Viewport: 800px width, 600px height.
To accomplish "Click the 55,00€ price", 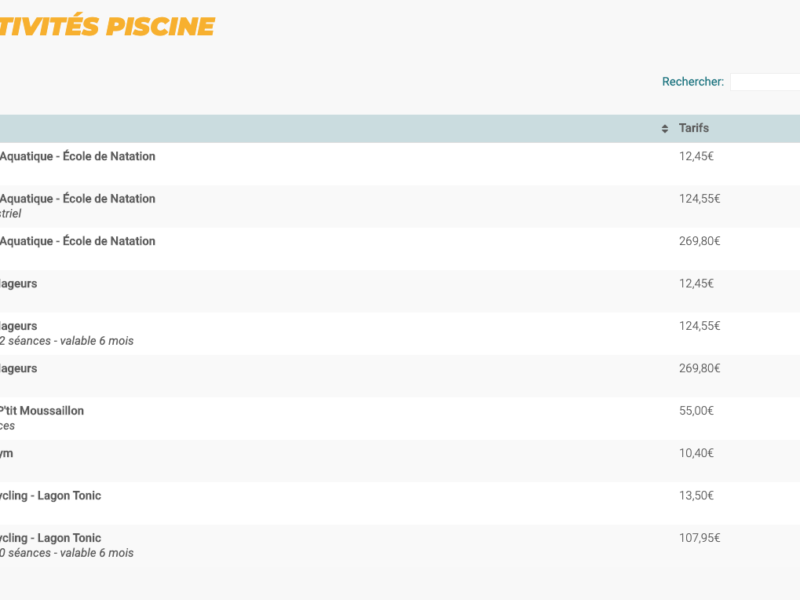I will (x=696, y=411).
